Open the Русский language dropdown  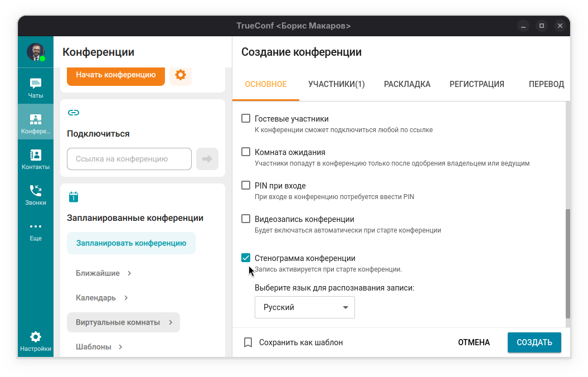coord(305,307)
